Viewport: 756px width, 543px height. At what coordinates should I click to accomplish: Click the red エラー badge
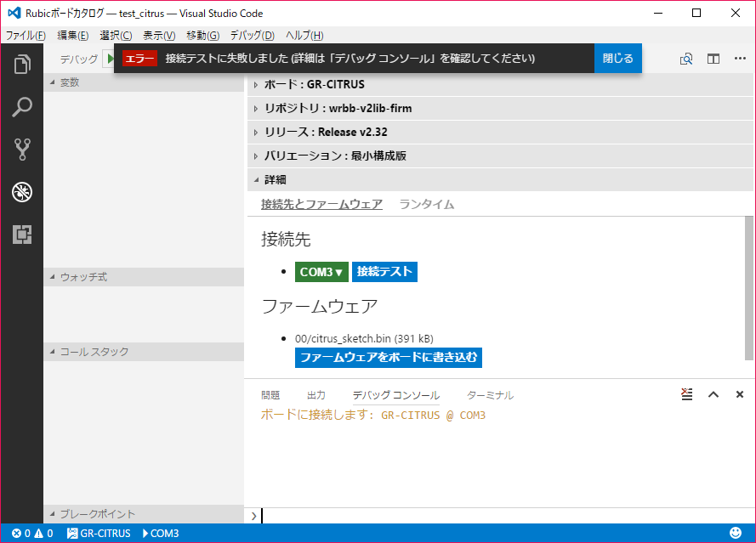point(139,59)
